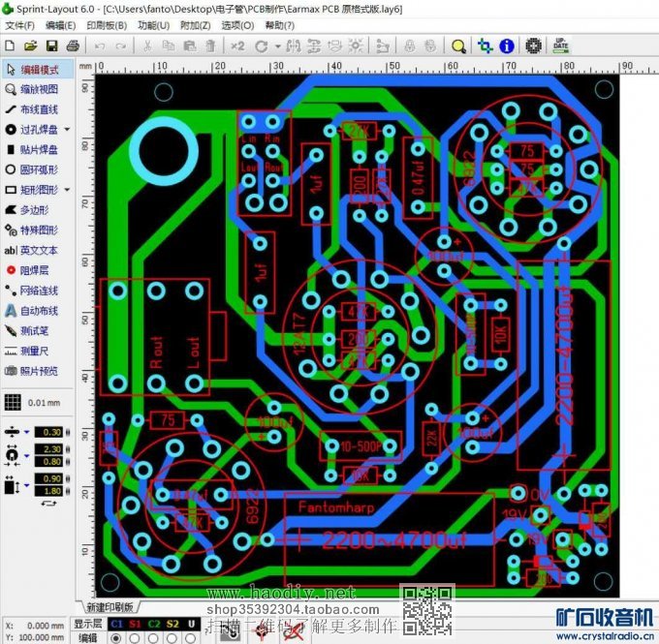Open the 文件(F) menu
This screenshot has height=644, width=659.
19,25
